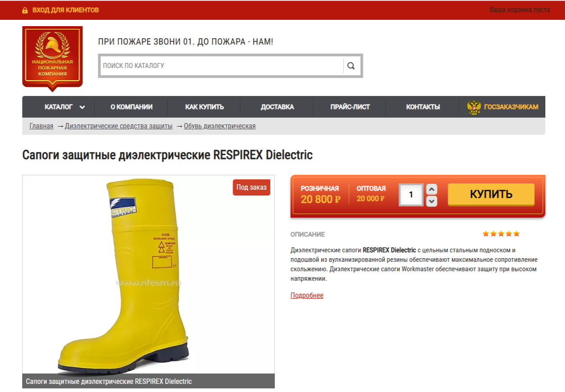Rate product with the third star
Viewport: 565px width, 392px height.
point(501,234)
